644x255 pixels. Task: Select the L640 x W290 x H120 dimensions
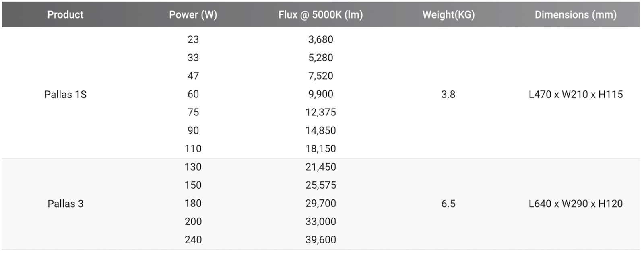(576, 204)
